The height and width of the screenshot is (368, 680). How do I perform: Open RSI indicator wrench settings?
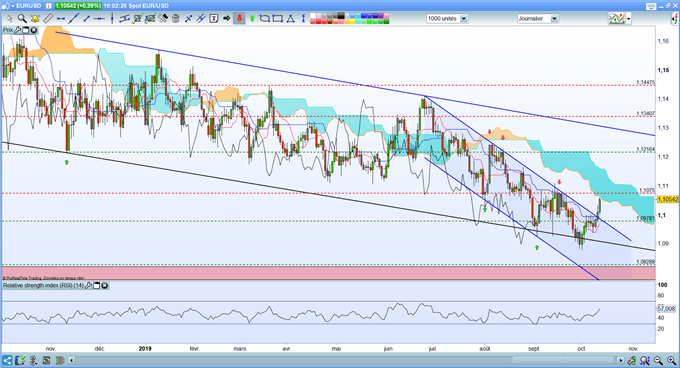click(88, 286)
